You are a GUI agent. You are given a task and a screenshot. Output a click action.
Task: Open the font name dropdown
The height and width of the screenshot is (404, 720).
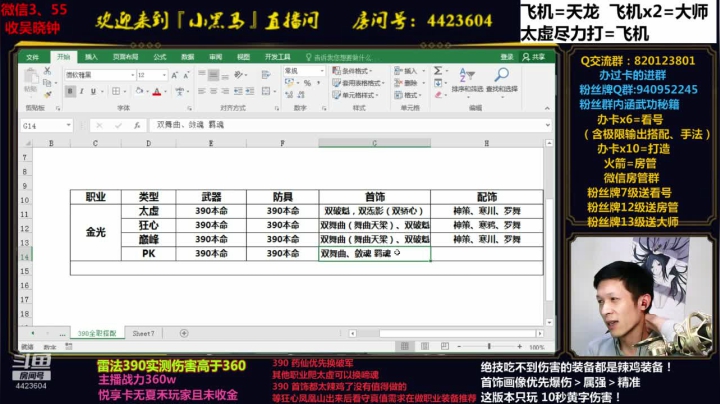coord(133,75)
